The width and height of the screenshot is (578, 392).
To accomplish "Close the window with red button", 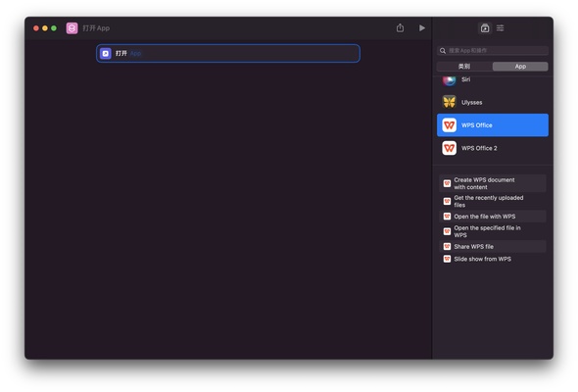I will (36, 28).
